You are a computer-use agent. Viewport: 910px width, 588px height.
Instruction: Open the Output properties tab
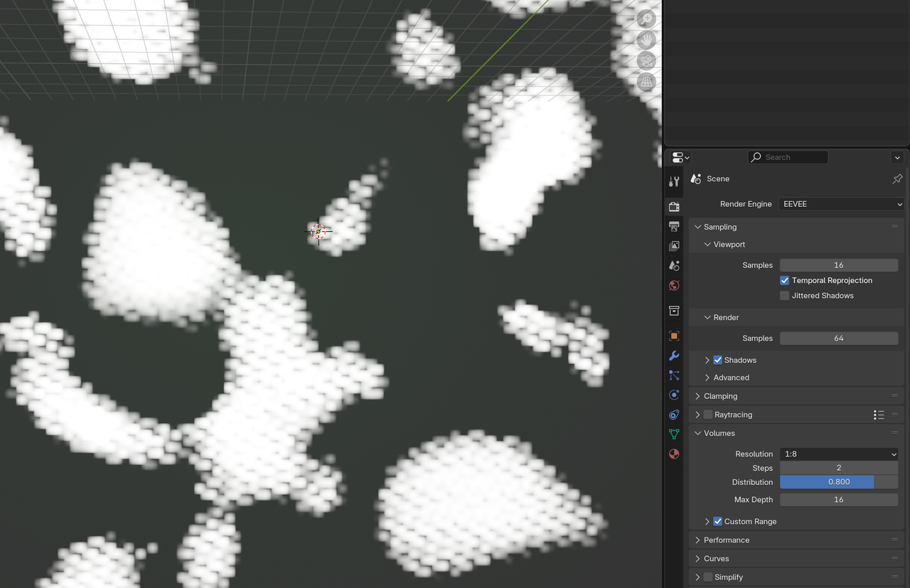pos(674,226)
